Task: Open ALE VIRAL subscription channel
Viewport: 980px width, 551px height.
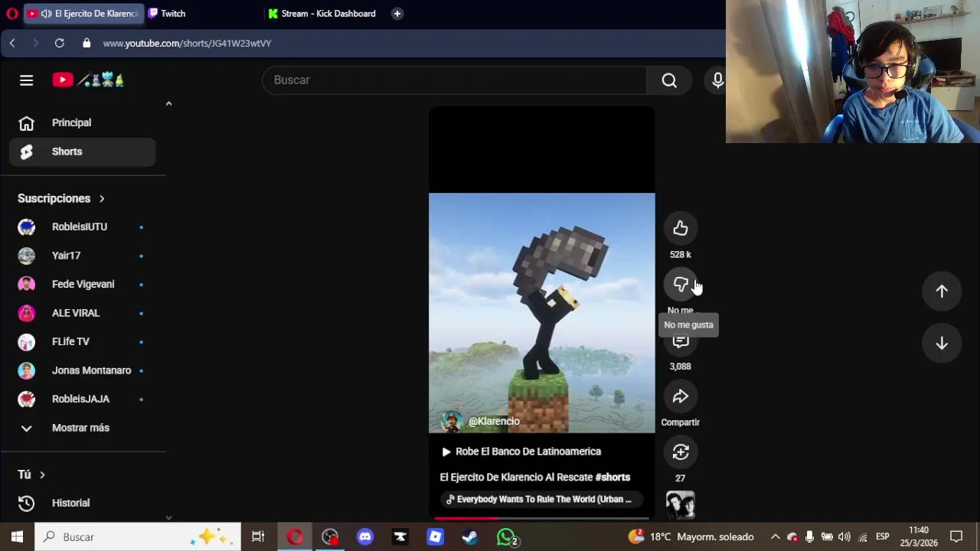Action: (x=83, y=313)
